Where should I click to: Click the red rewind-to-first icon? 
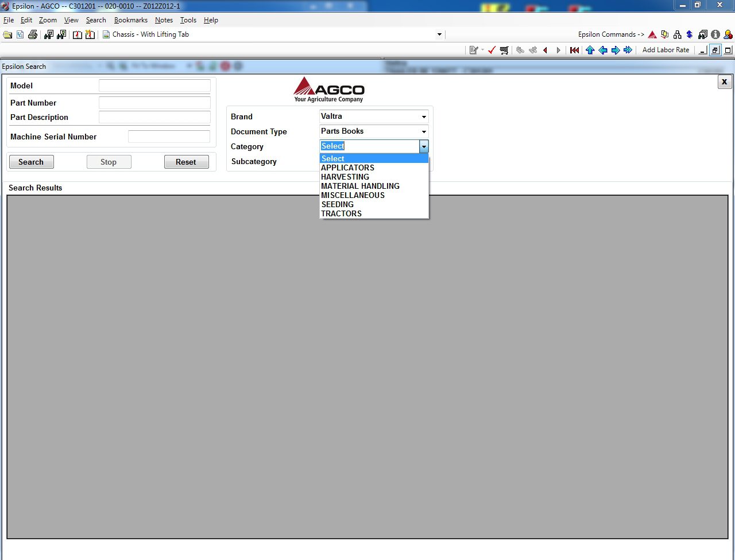[574, 50]
